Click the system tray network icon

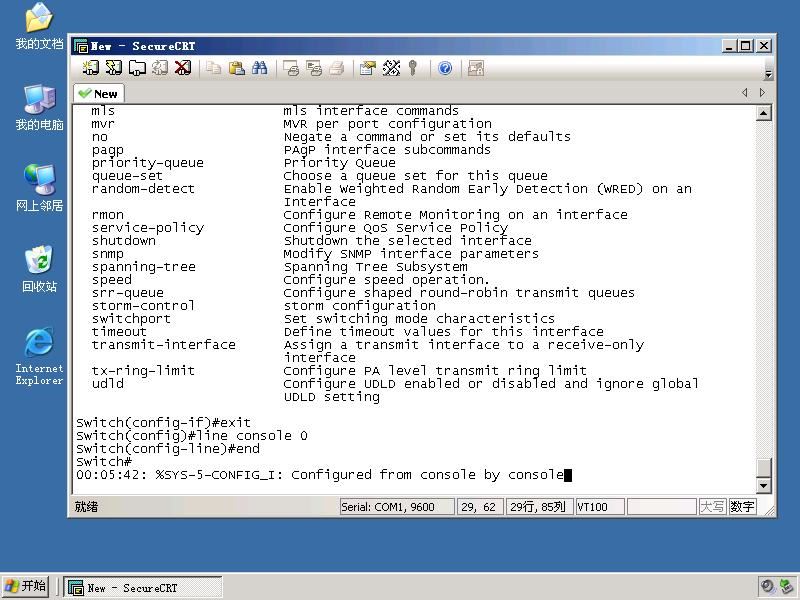coord(786,587)
